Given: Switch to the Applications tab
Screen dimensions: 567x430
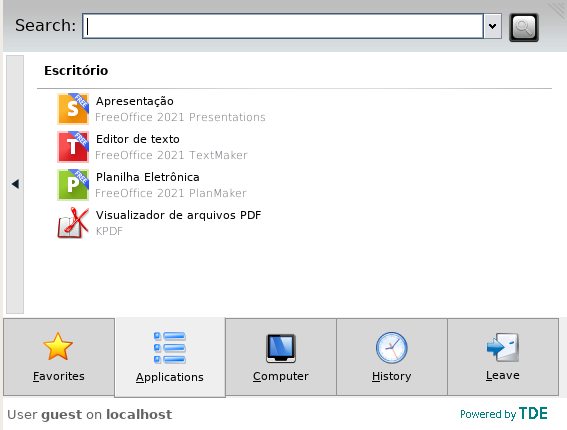Looking at the screenshot, I should click(x=170, y=357).
